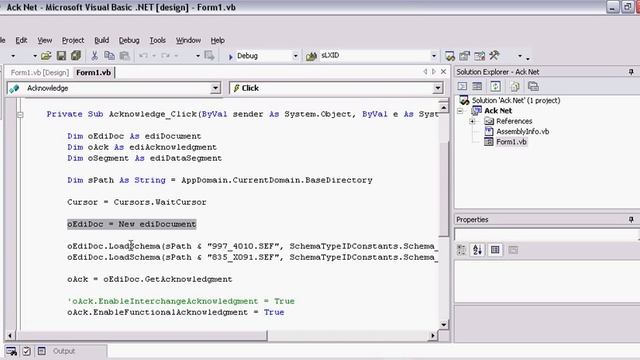Click the highlighted oEdiDoc = New ediDocument line
This screenshot has width=640, height=360.
pyautogui.click(x=131, y=224)
